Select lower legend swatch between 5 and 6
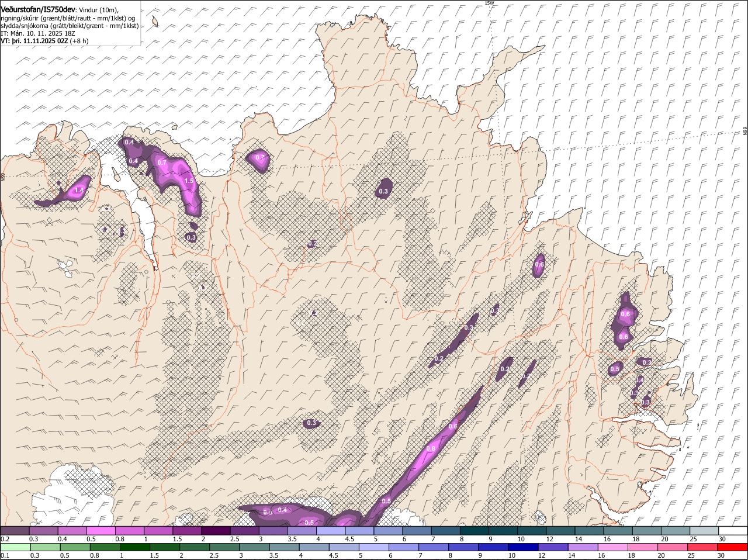The width and height of the screenshot is (748, 560). [373, 547]
